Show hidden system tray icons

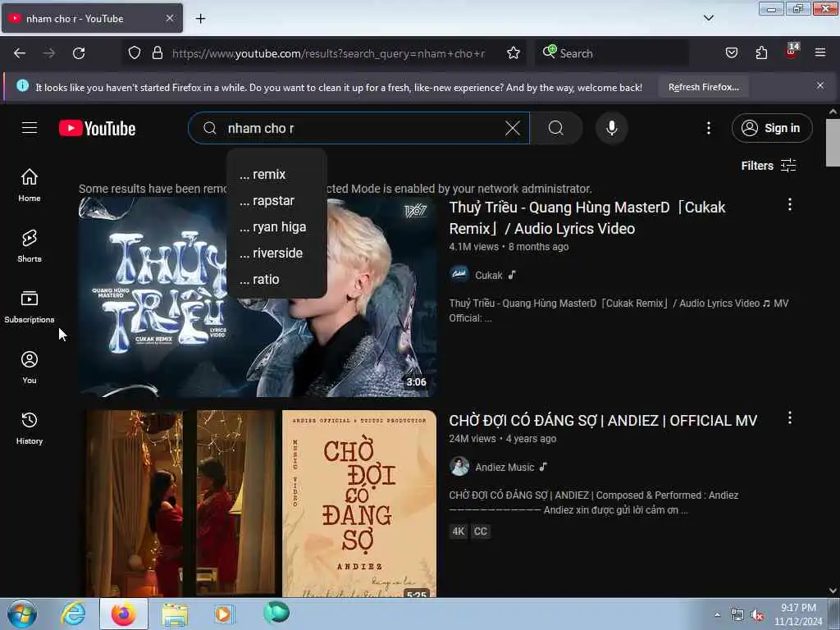coord(717,615)
